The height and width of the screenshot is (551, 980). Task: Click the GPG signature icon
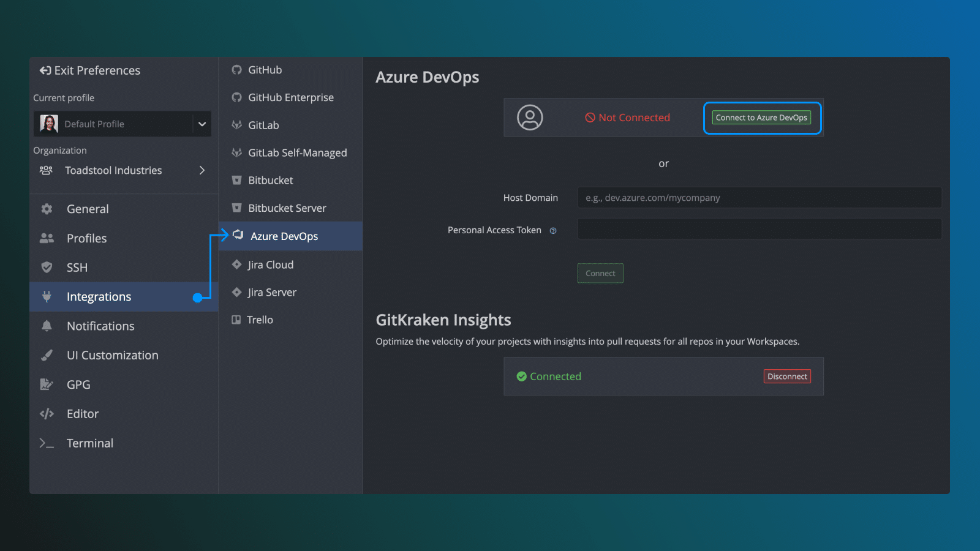47,384
